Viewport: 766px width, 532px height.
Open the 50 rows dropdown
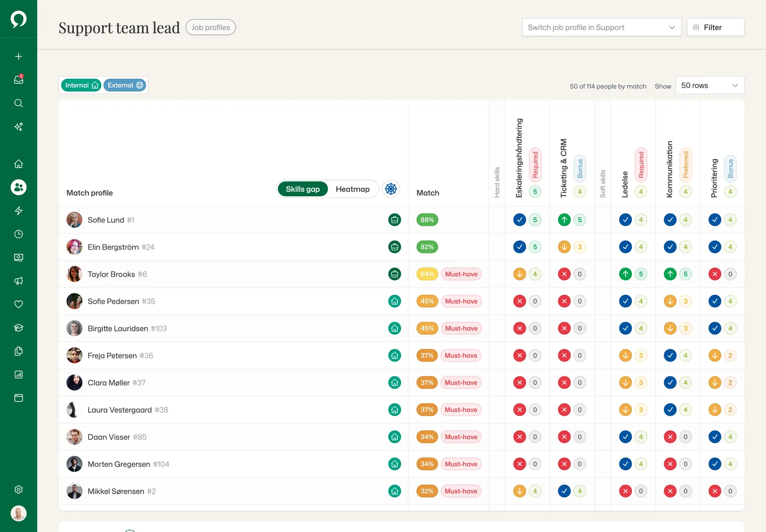[710, 85]
